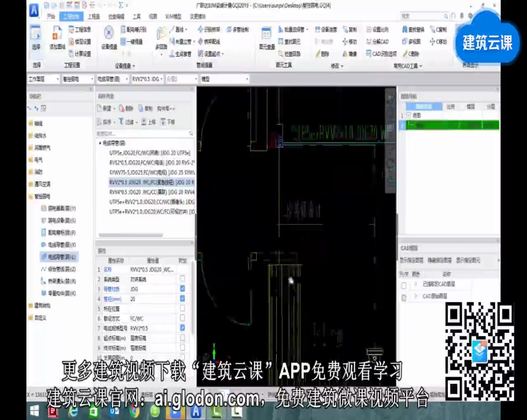Select the 直线 straight line tool
Viewport: 527px width, 420px height.
pyautogui.click(x=179, y=30)
